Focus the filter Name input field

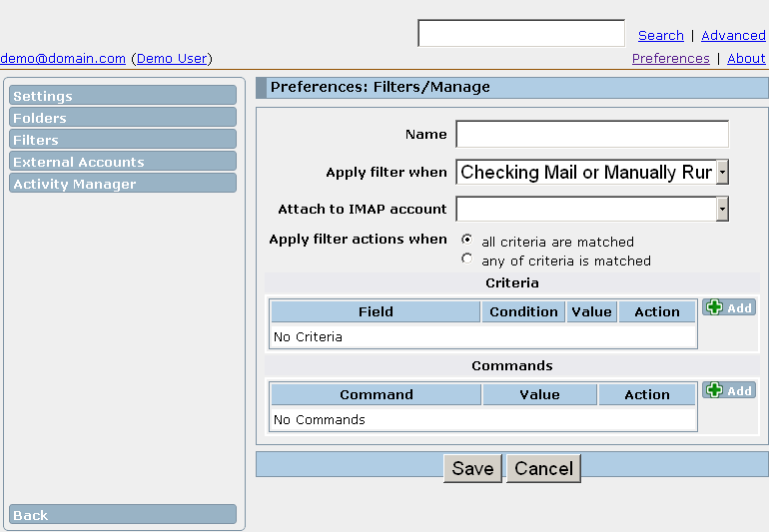(592, 134)
